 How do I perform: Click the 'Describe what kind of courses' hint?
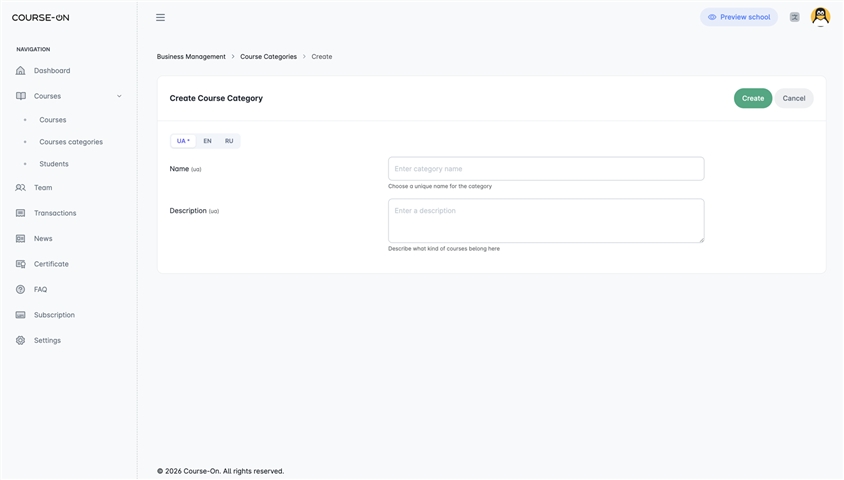pos(444,249)
